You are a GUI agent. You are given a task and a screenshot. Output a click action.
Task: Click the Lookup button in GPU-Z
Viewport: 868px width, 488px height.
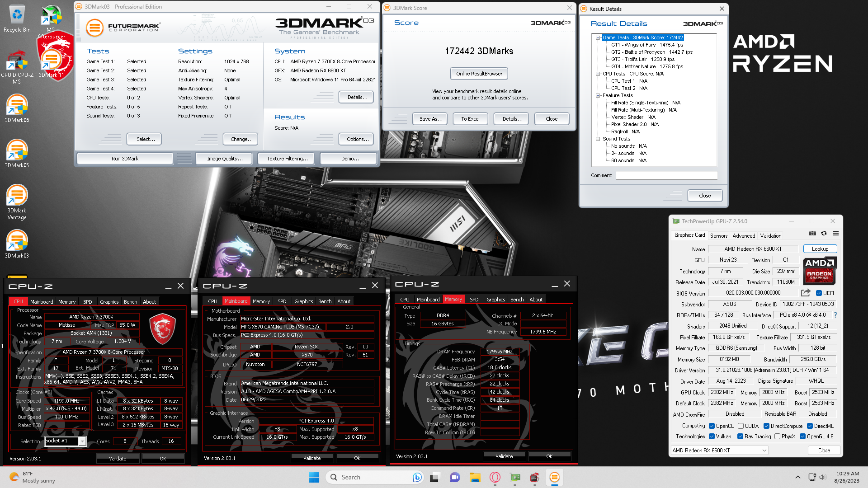820,249
